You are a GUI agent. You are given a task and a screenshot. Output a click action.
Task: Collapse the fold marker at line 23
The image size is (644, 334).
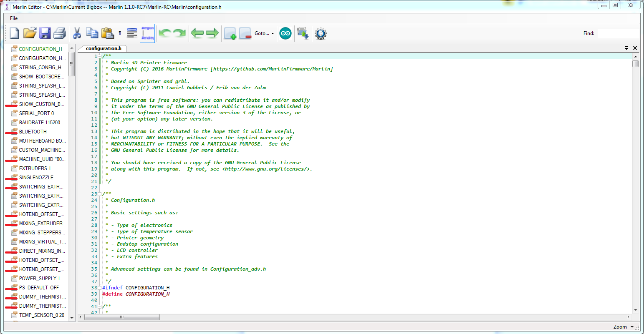(100, 194)
